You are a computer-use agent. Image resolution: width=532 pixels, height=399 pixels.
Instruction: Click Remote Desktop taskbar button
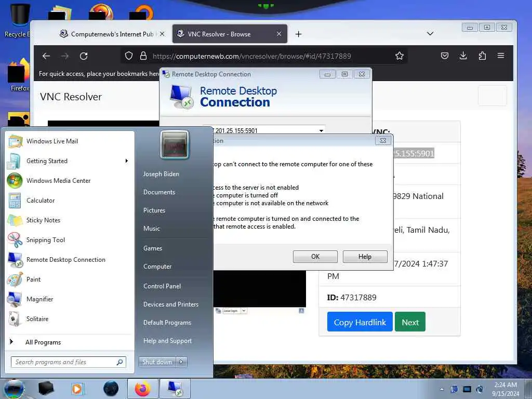[175, 389]
